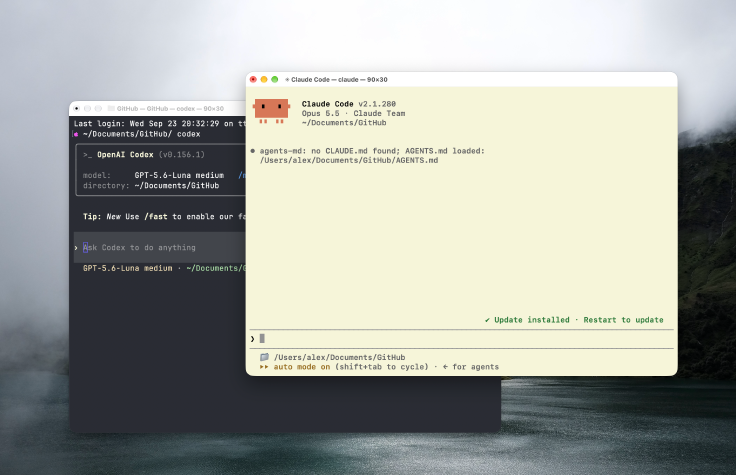Click 'Opus 5.5 · Claude Team' line
The image size is (736, 475).
click(x=353, y=113)
